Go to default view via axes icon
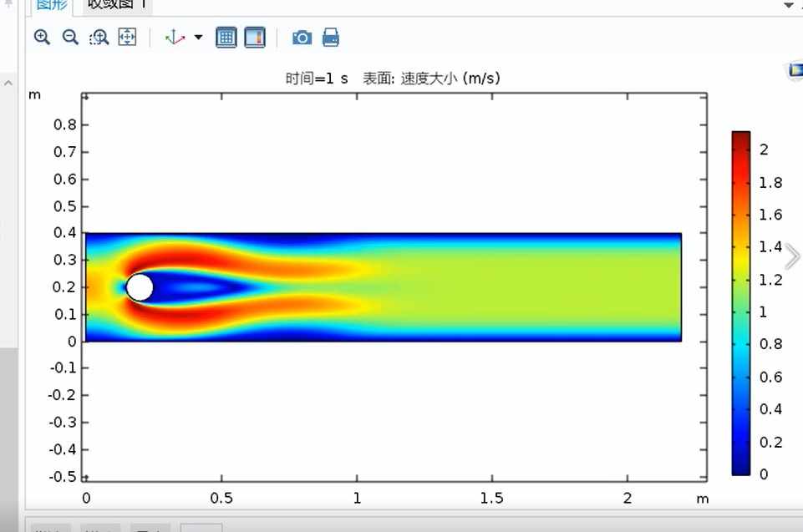Screen dimensions: 803x532 (175, 38)
